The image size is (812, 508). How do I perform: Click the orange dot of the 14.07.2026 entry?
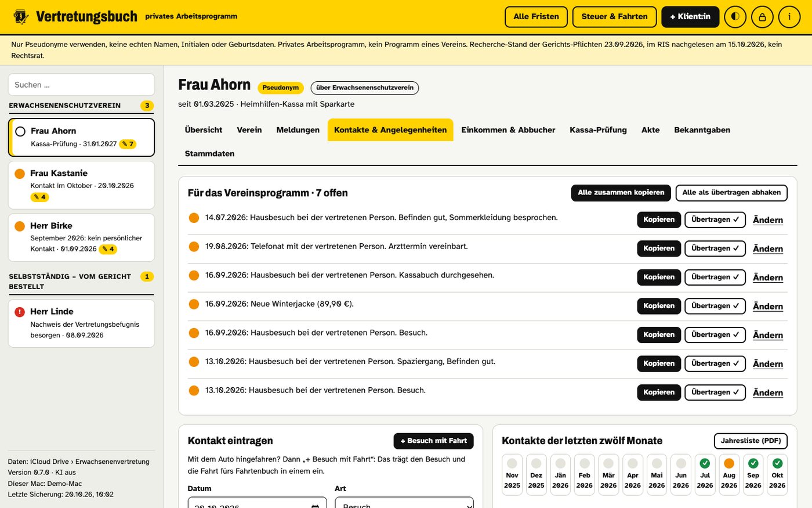(194, 218)
